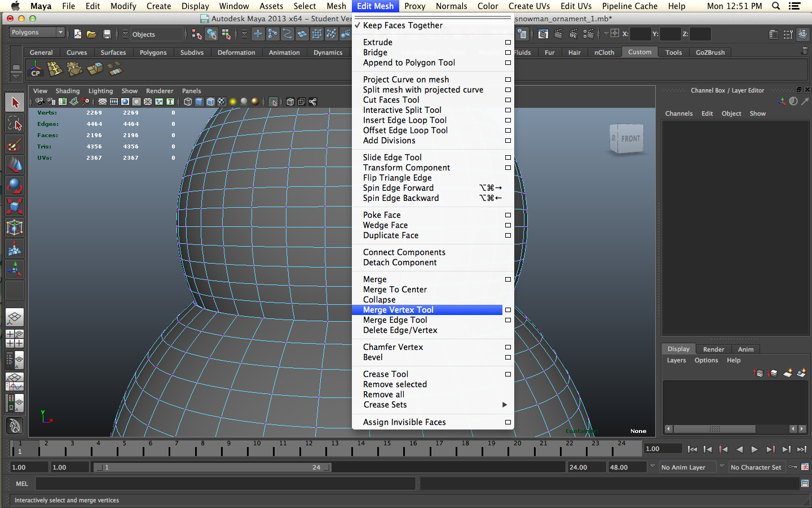This screenshot has height=508, width=812.
Task: Open layer editor Options menu
Action: pos(706,360)
